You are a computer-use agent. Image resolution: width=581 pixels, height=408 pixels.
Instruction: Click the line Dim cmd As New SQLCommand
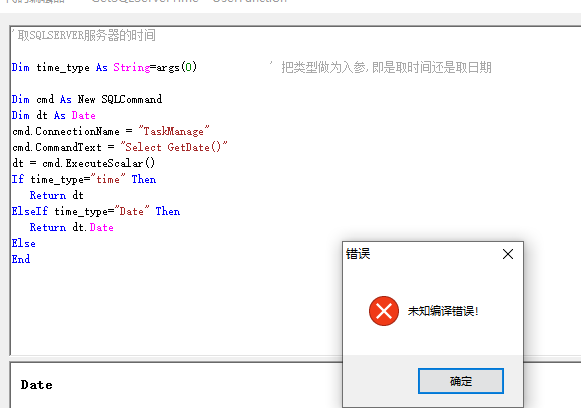click(87, 99)
